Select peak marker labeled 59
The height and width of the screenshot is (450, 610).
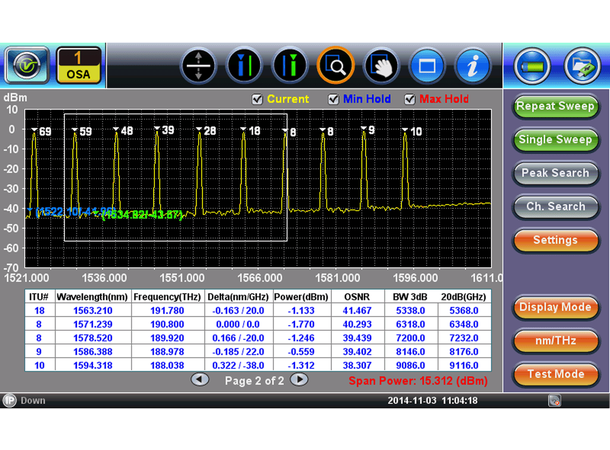[x=82, y=131]
